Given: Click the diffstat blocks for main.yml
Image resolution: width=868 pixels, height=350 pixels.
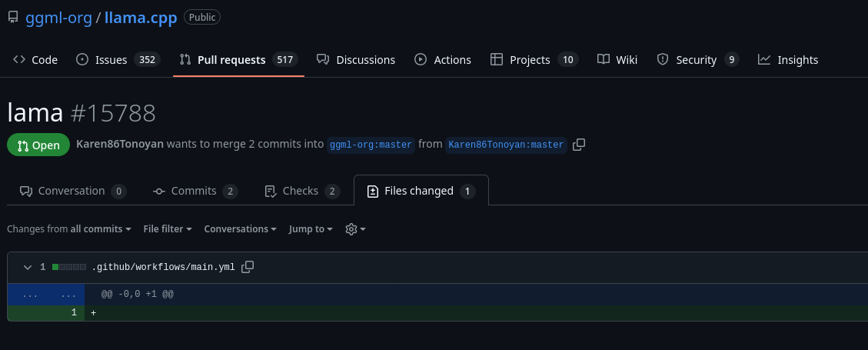Looking at the screenshot, I should point(69,268).
